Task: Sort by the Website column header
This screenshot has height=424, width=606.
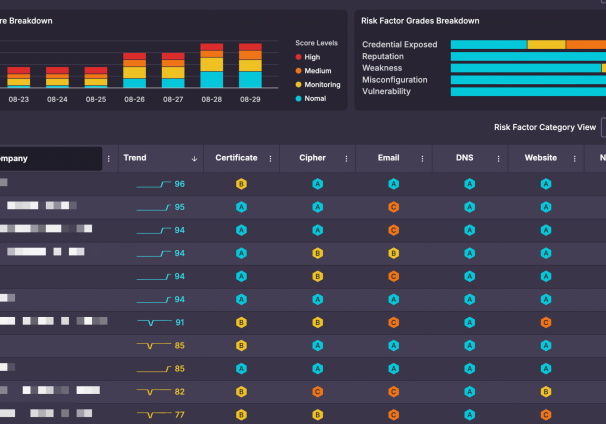Action: point(541,158)
